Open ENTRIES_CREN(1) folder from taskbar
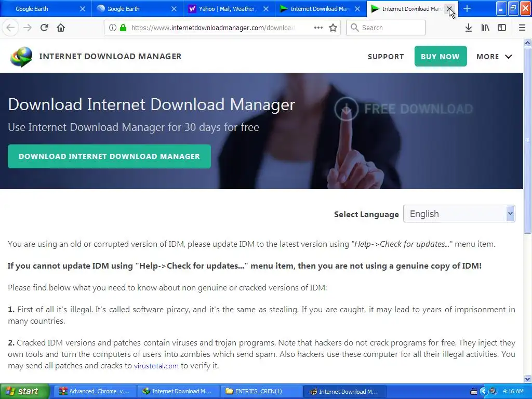The height and width of the screenshot is (399, 532). (261, 391)
